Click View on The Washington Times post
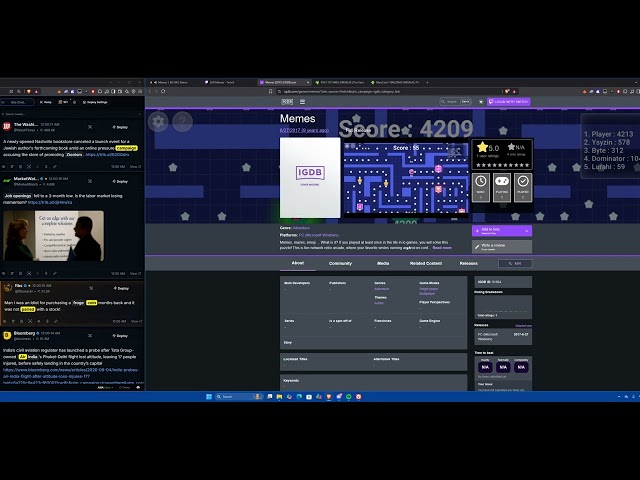 click(135, 167)
